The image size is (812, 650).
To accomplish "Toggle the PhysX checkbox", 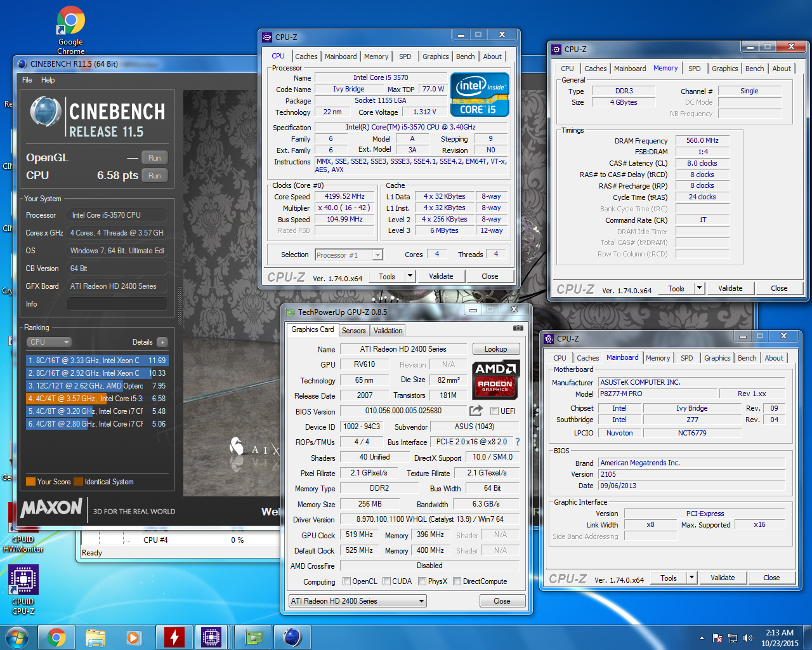I will click(x=422, y=581).
